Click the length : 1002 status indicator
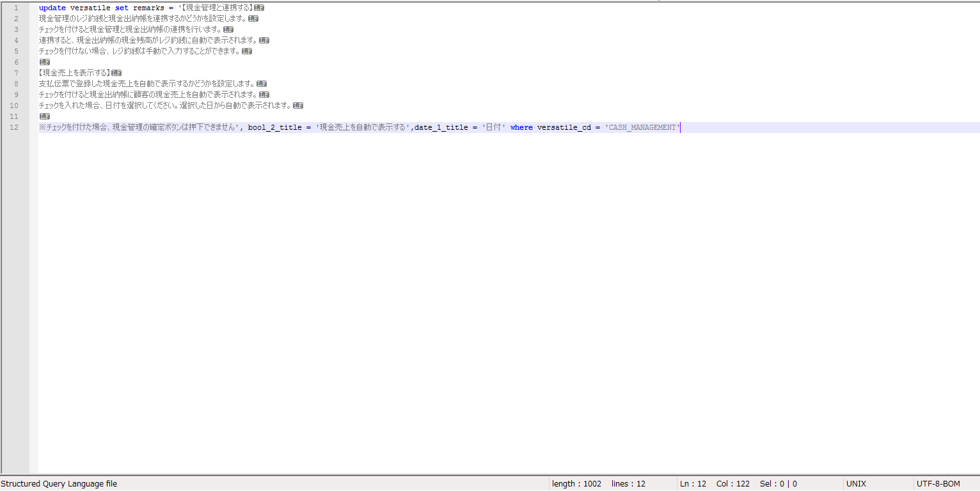Image resolution: width=980 pixels, height=491 pixels. coord(576,483)
